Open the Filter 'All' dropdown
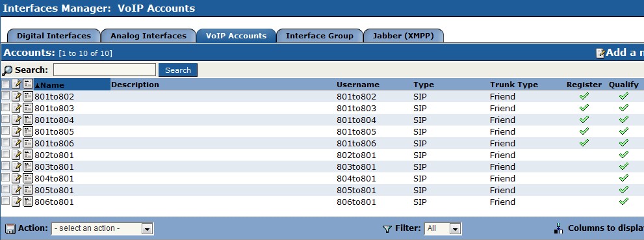This screenshot has width=644, height=240. coord(443,228)
